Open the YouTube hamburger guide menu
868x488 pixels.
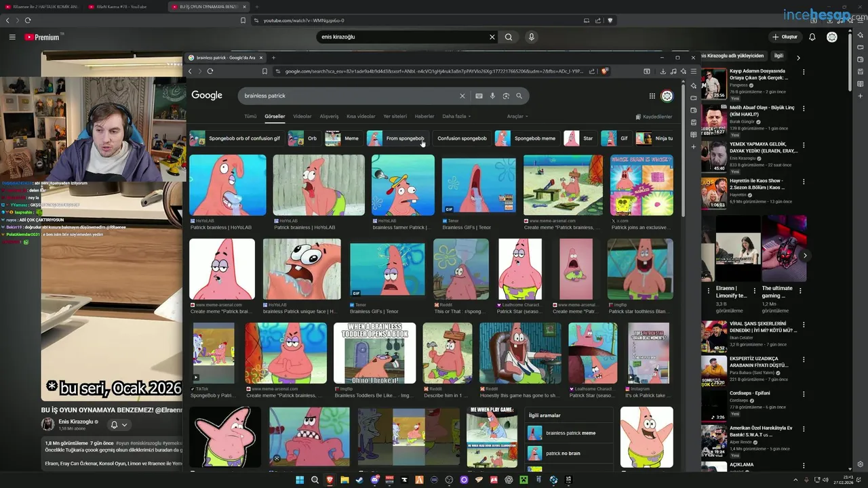point(12,37)
